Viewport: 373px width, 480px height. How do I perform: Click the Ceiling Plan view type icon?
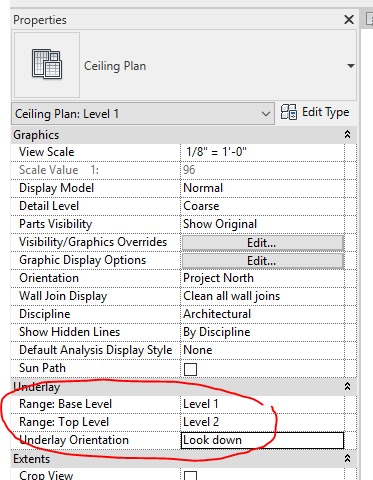click(47, 64)
